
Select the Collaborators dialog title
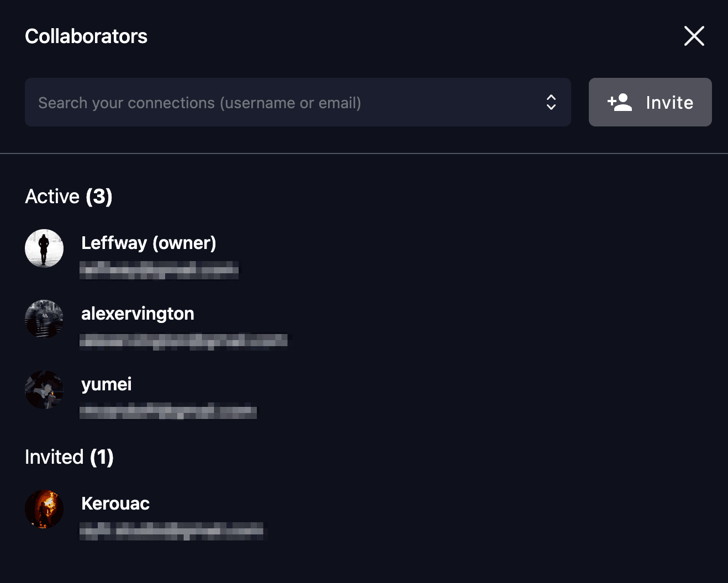coord(86,35)
